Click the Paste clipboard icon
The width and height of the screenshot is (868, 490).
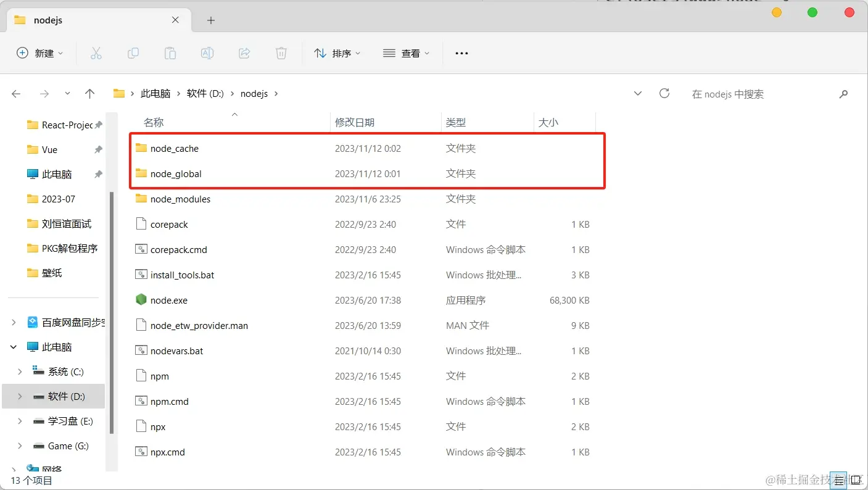tap(170, 53)
